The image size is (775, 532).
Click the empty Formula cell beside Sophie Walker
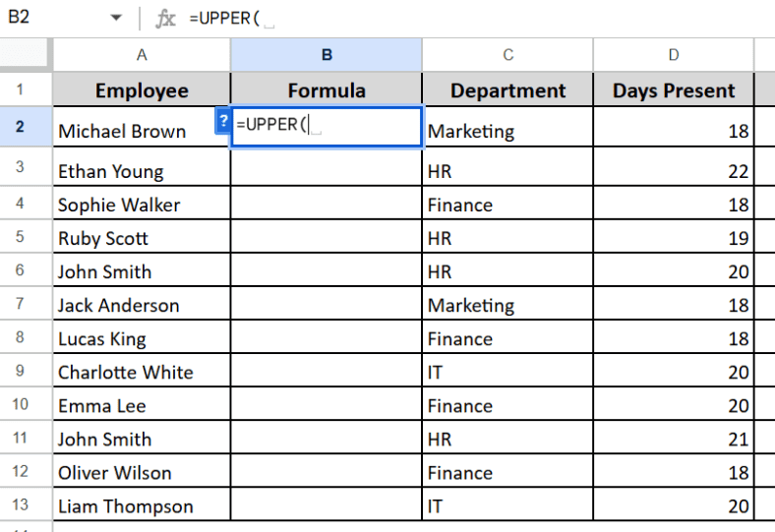click(x=326, y=205)
